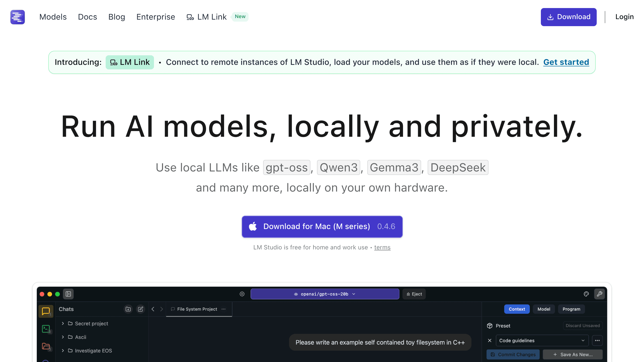Clear preset with the X icon

490,340
